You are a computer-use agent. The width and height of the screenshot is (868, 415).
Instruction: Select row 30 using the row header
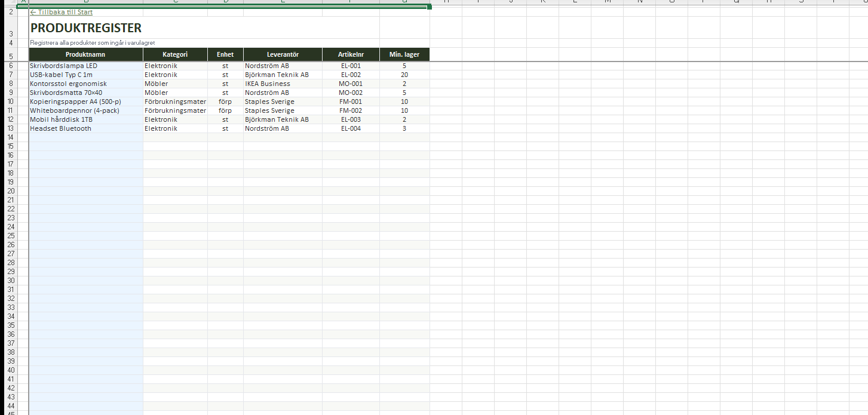[10, 281]
